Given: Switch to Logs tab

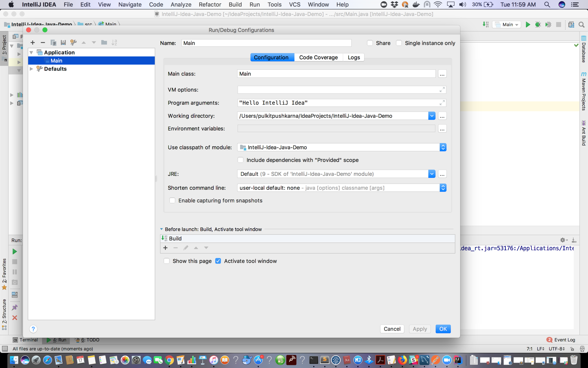Looking at the screenshot, I should (x=354, y=57).
